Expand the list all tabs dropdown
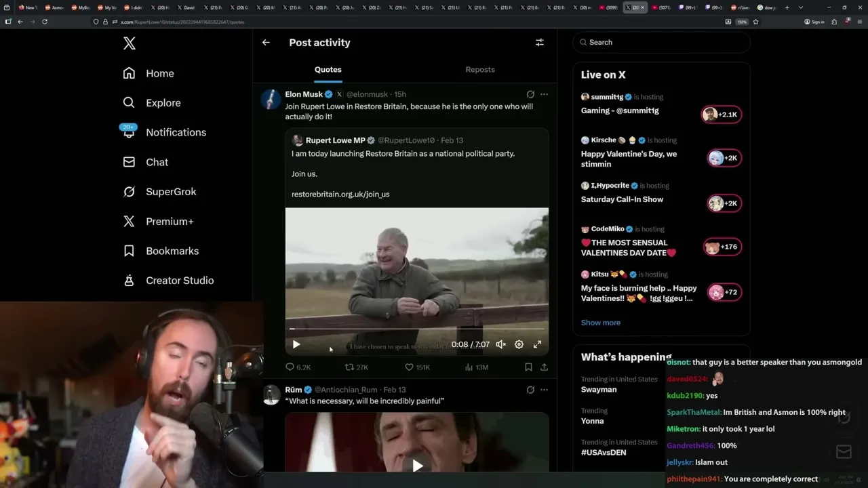The height and width of the screenshot is (488, 868). tap(801, 7)
